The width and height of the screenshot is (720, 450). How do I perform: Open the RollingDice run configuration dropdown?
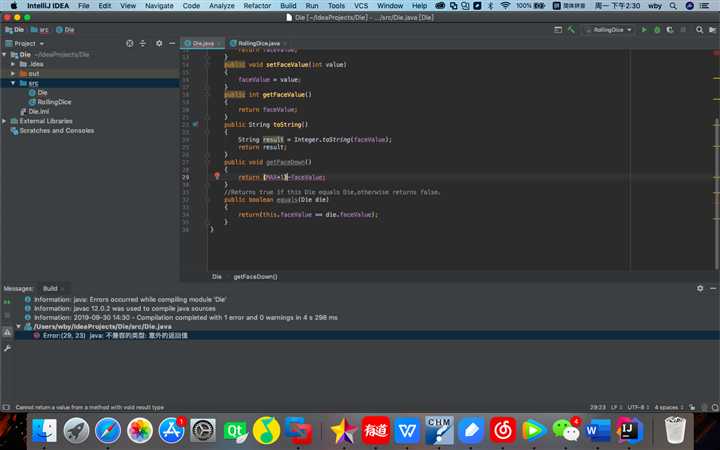click(x=610, y=30)
